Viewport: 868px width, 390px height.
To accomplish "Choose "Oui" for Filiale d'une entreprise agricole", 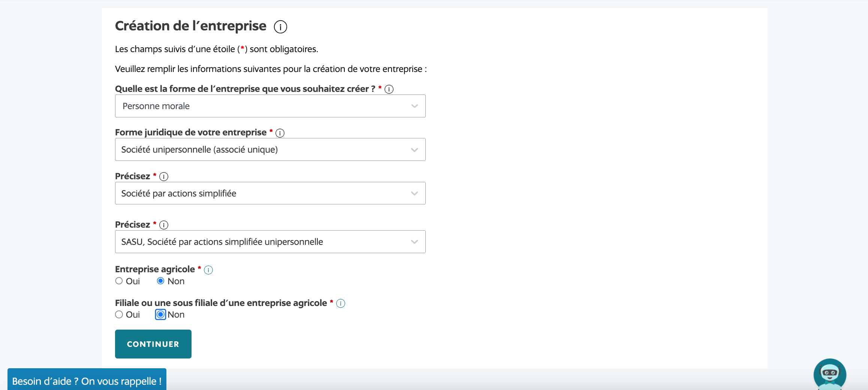I will [x=119, y=314].
